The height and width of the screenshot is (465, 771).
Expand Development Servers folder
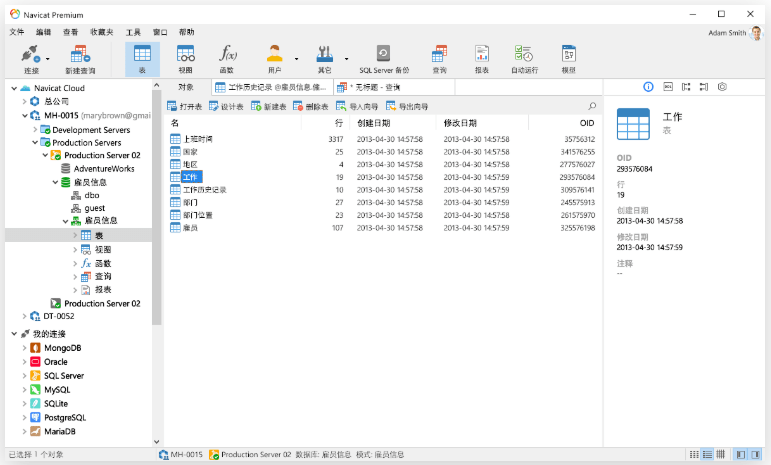(x=35, y=130)
